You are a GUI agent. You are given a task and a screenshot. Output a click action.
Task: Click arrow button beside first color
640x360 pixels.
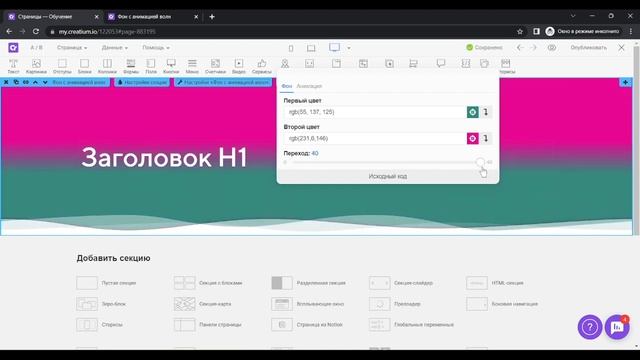click(x=486, y=112)
